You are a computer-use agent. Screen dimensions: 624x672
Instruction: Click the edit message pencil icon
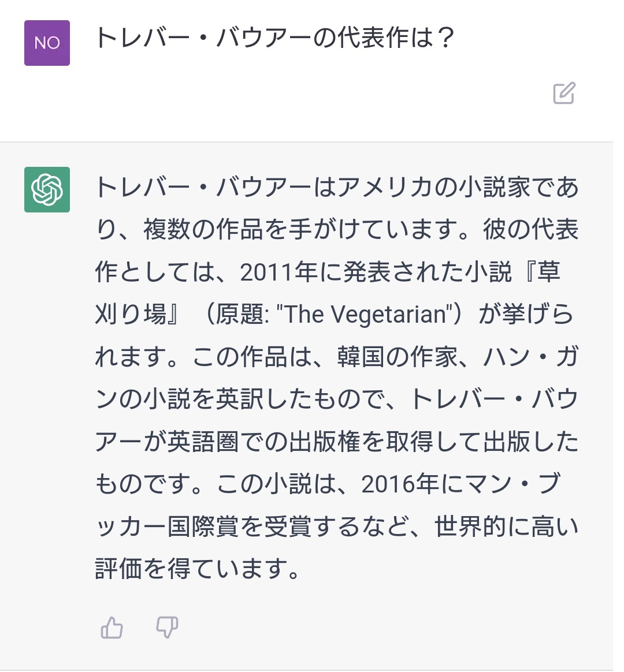click(x=564, y=92)
